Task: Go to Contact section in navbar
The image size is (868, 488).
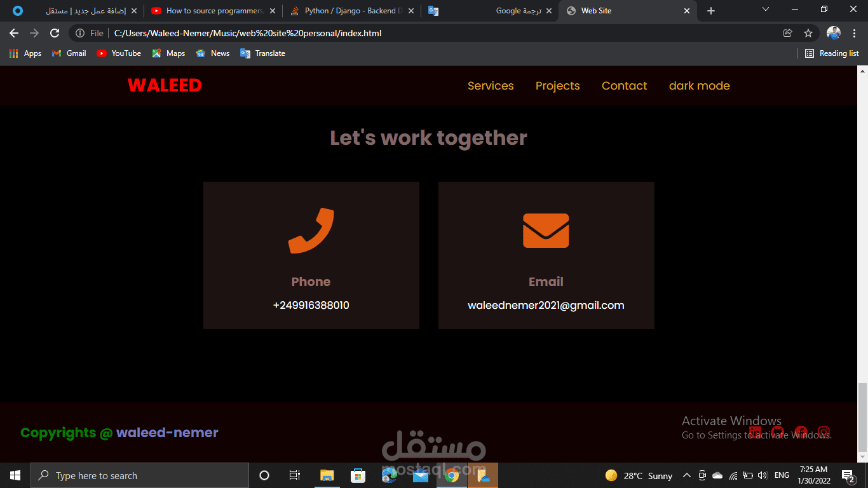Action: pos(624,86)
